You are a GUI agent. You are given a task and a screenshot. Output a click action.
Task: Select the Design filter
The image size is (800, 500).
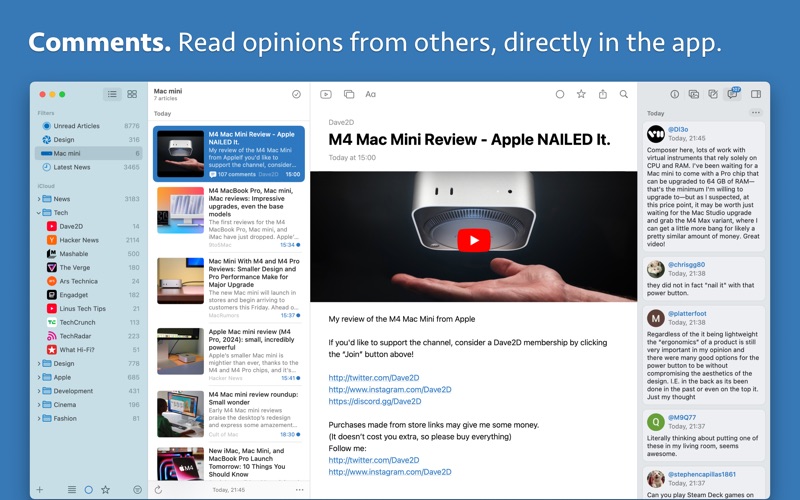pos(89,139)
